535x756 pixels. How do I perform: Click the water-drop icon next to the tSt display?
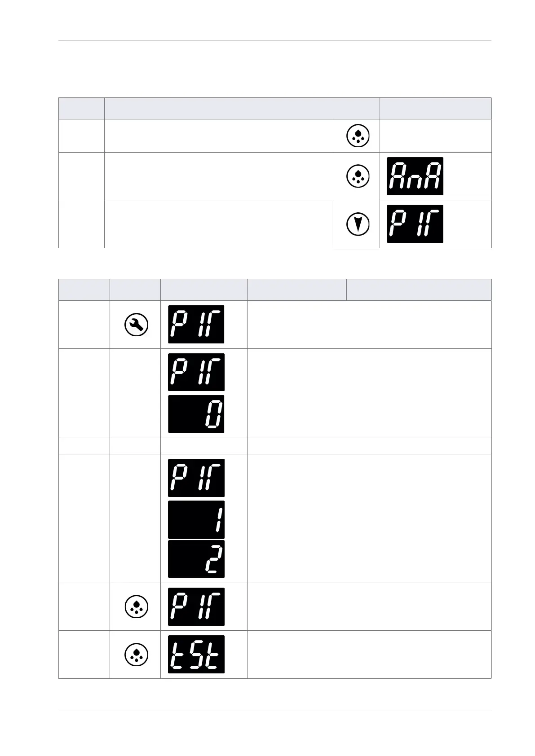136,654
